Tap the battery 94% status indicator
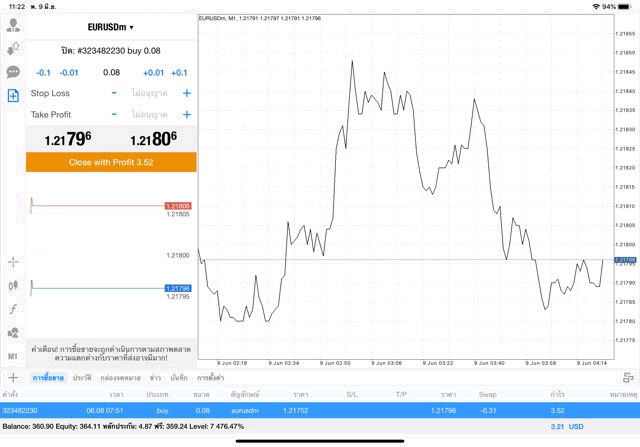 click(x=616, y=7)
